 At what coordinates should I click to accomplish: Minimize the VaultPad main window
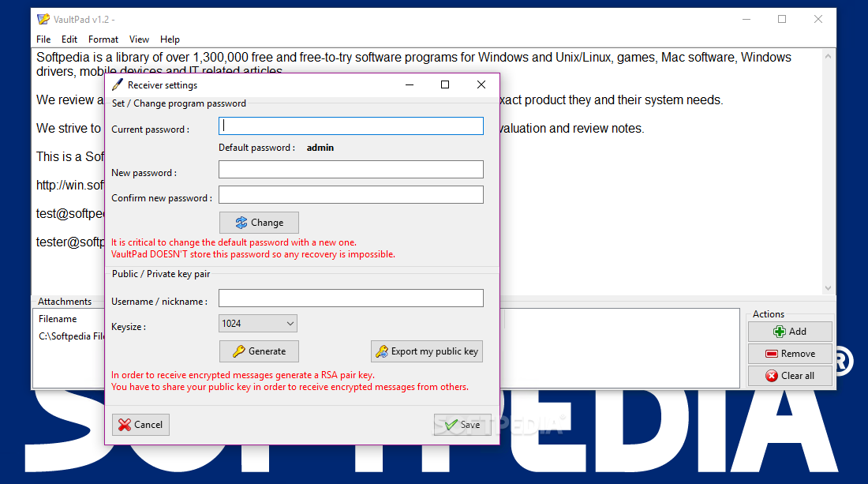point(746,20)
